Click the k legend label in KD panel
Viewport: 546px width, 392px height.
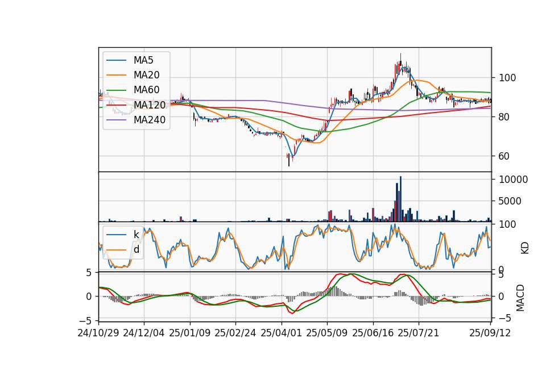(x=136, y=235)
